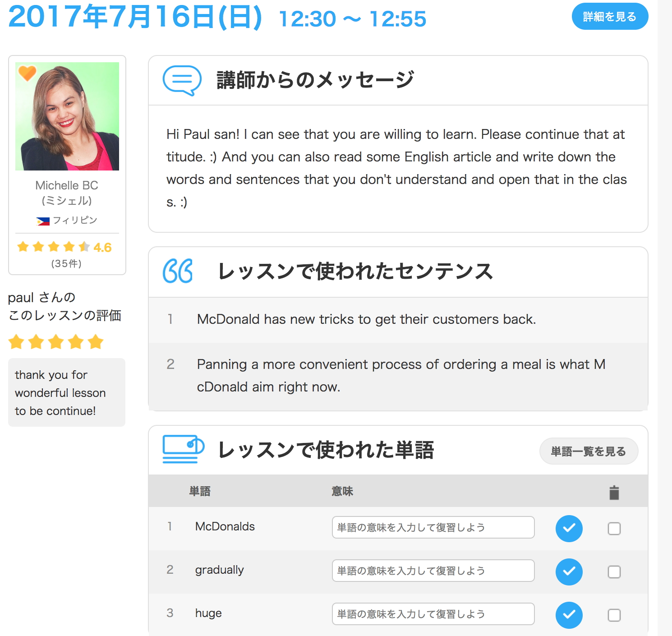Image resolution: width=672 pixels, height=636 pixels.
Task: Click the orange heart favorite icon on teacher photo
Action: pyautogui.click(x=27, y=73)
